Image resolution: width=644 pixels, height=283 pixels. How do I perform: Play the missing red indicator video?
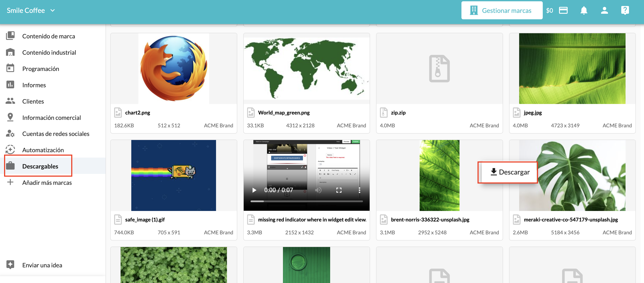[254, 190]
